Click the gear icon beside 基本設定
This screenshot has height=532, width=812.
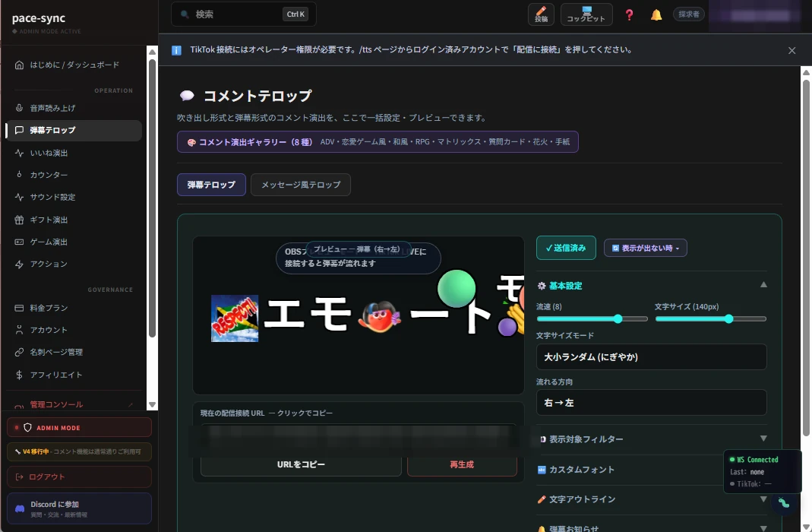[x=542, y=286]
